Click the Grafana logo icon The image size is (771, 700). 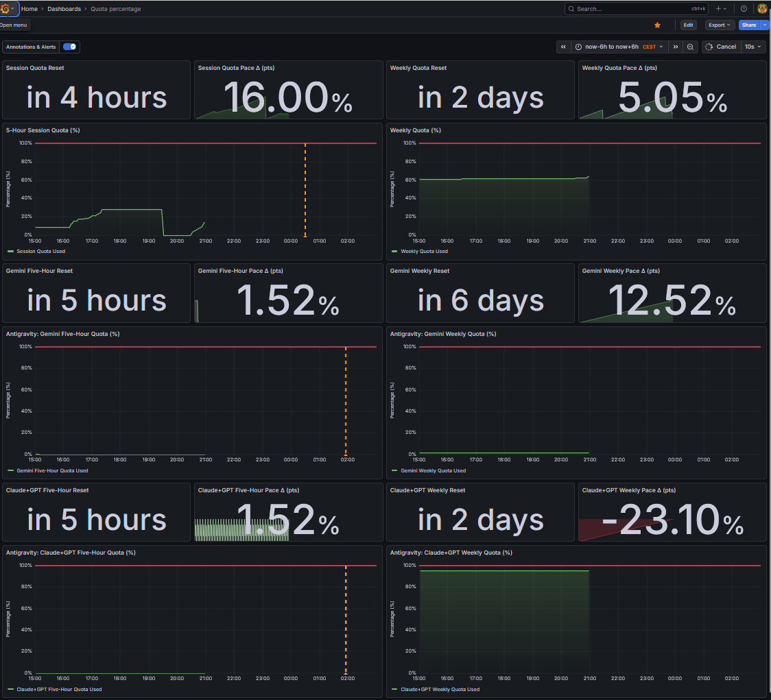[5, 9]
